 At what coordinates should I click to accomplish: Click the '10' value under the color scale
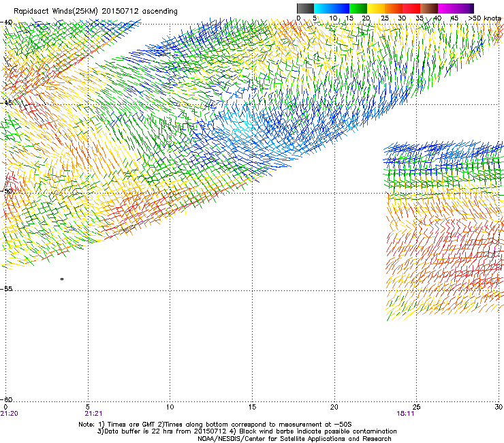333,18
